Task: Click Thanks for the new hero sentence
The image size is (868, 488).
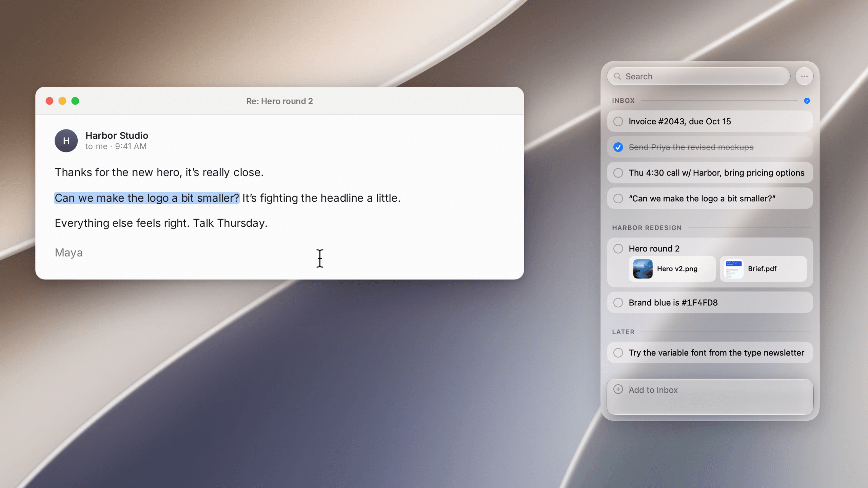Action: coord(159,172)
